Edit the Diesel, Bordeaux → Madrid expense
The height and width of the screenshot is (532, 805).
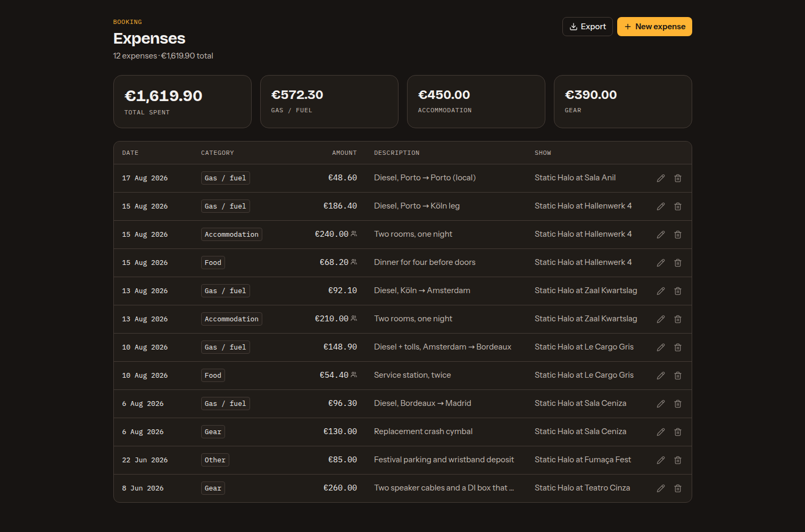(x=661, y=404)
